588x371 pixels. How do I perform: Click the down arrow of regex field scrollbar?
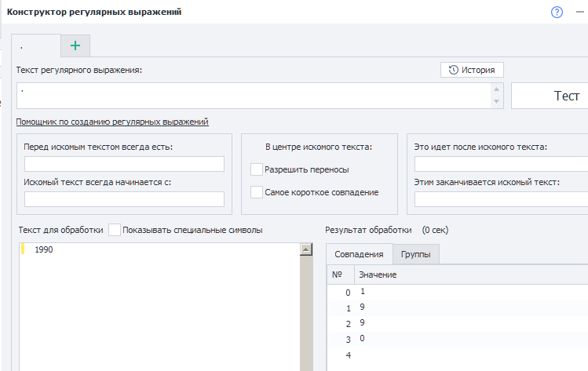[497, 103]
